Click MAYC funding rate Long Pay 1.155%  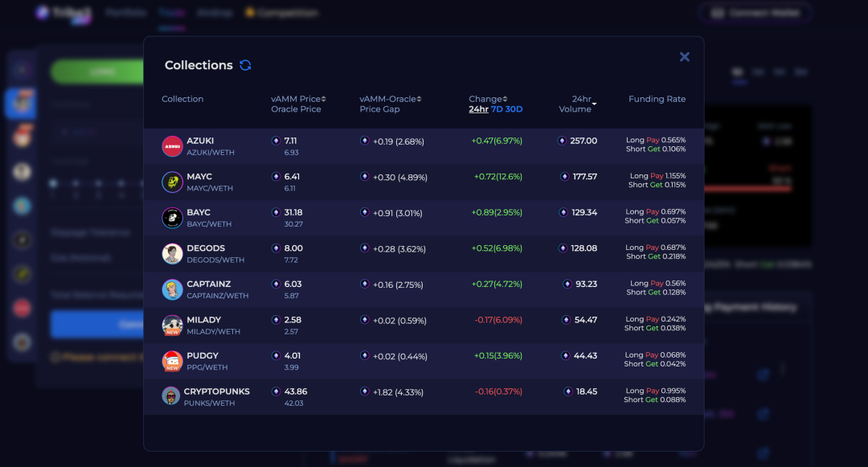click(658, 176)
